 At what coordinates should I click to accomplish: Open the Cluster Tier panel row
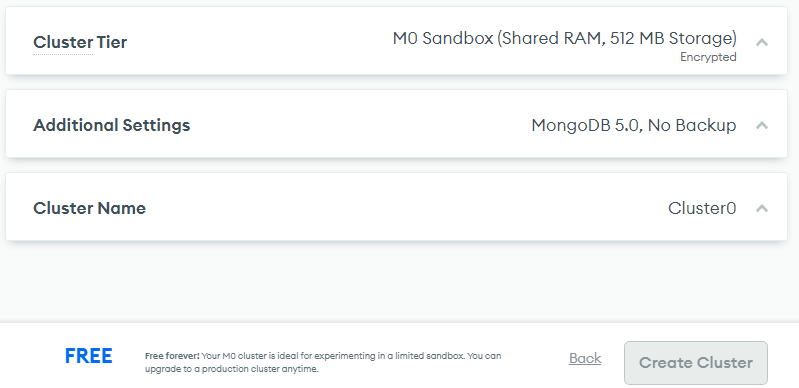tap(396, 41)
